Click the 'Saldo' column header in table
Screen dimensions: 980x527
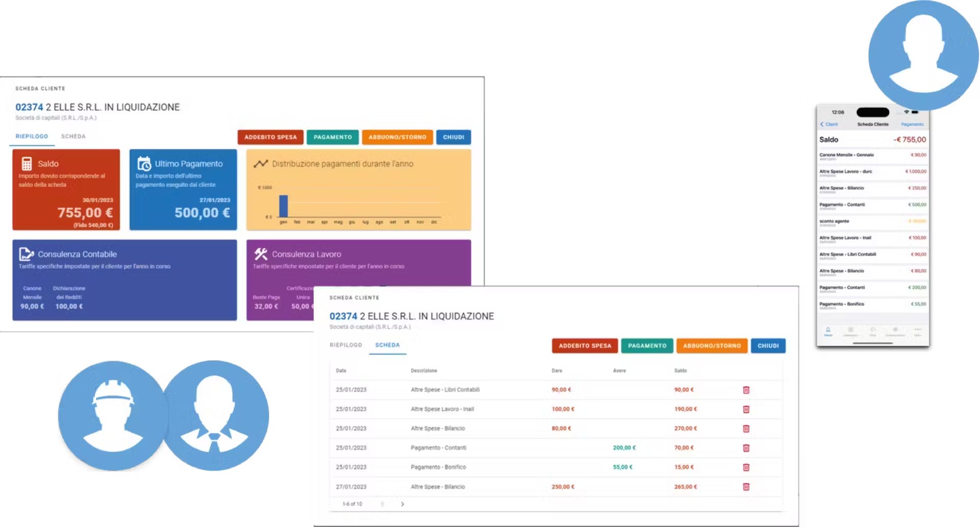click(680, 371)
